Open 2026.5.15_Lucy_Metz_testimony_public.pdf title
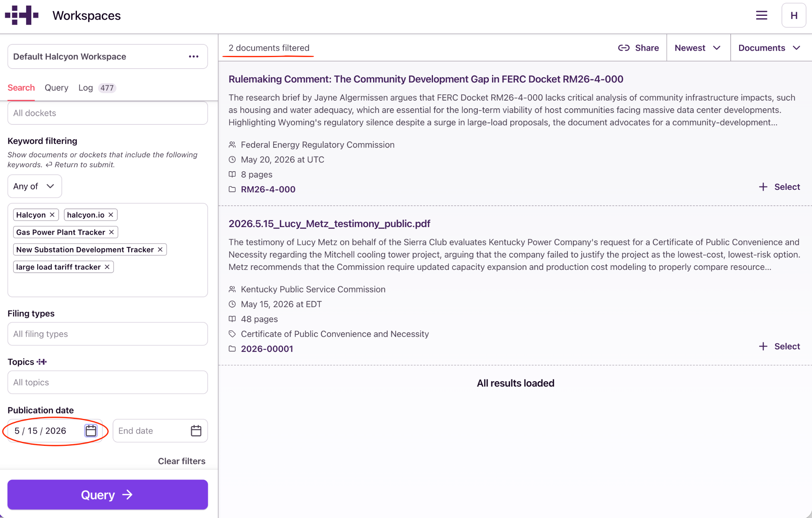The width and height of the screenshot is (812, 518). coord(329,224)
